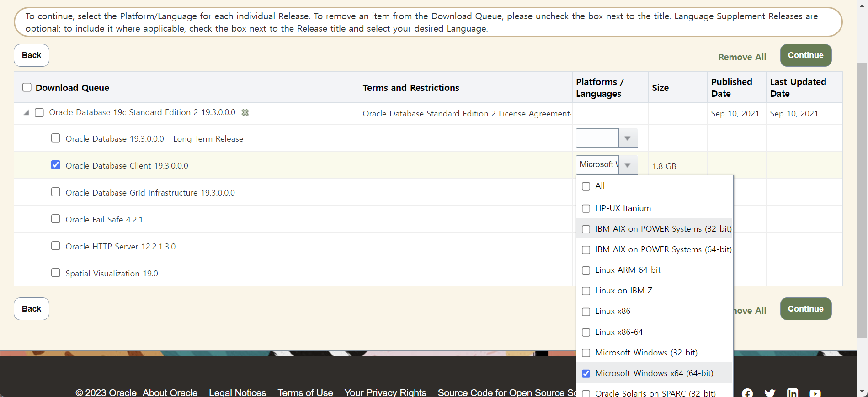Image resolution: width=868 pixels, height=397 pixels.
Task: Select IBM AIX on POWER Systems (32-bit)
Action: click(586, 229)
